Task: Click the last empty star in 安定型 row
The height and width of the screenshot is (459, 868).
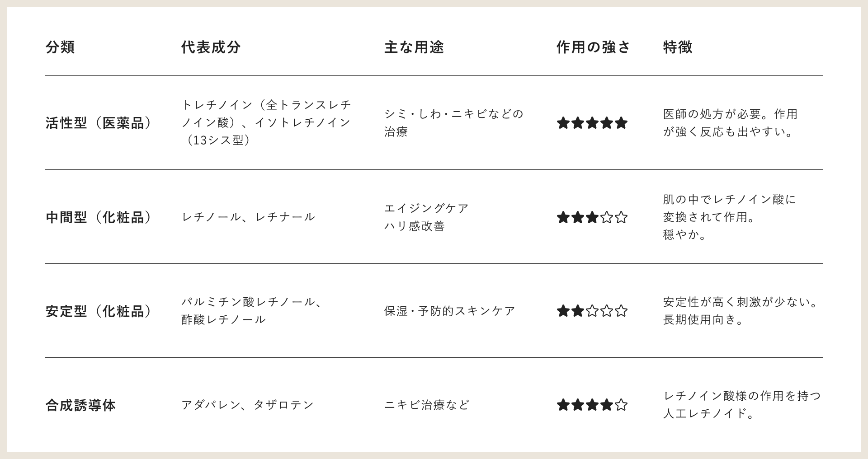Action: [621, 311]
